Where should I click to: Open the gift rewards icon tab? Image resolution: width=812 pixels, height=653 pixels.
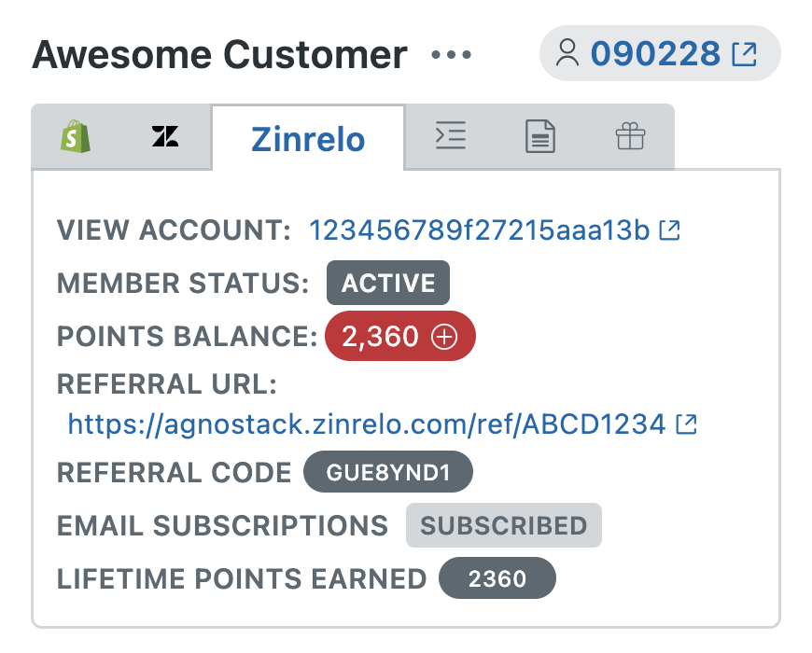tap(630, 136)
